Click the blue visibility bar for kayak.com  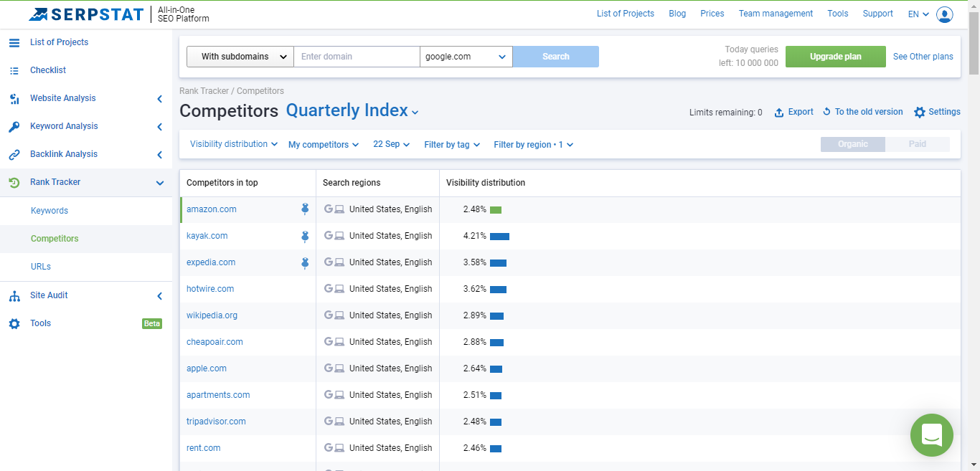click(499, 237)
